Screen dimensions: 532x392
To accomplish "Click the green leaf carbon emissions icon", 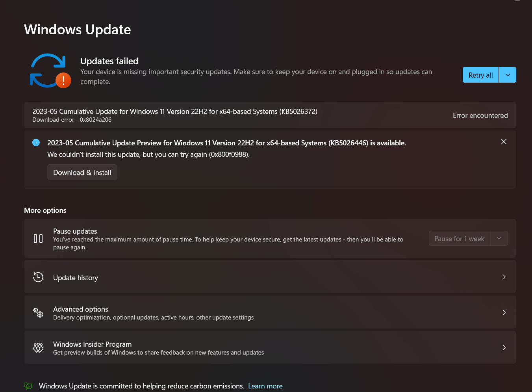I will (x=28, y=386).
